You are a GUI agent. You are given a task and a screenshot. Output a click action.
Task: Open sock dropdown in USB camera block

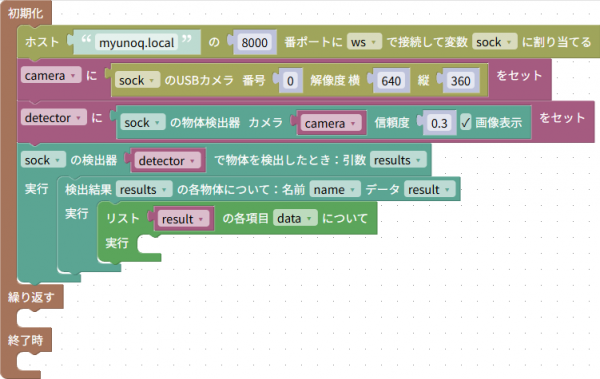(137, 80)
